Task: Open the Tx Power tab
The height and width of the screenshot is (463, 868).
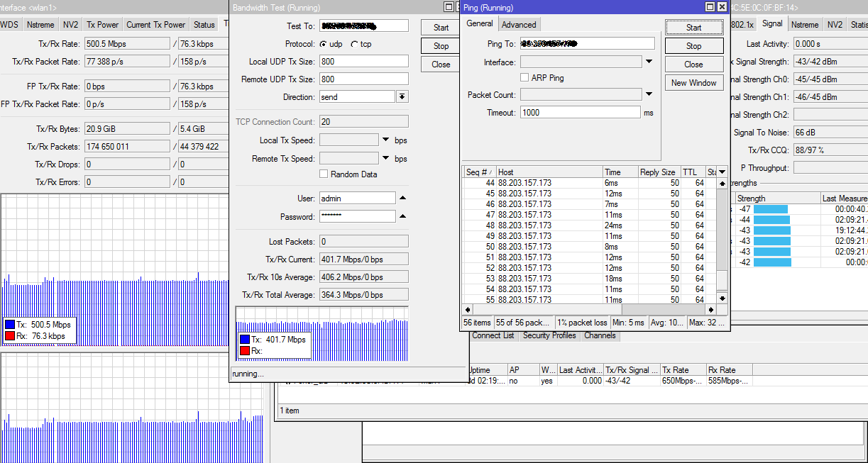Action: pyautogui.click(x=102, y=25)
